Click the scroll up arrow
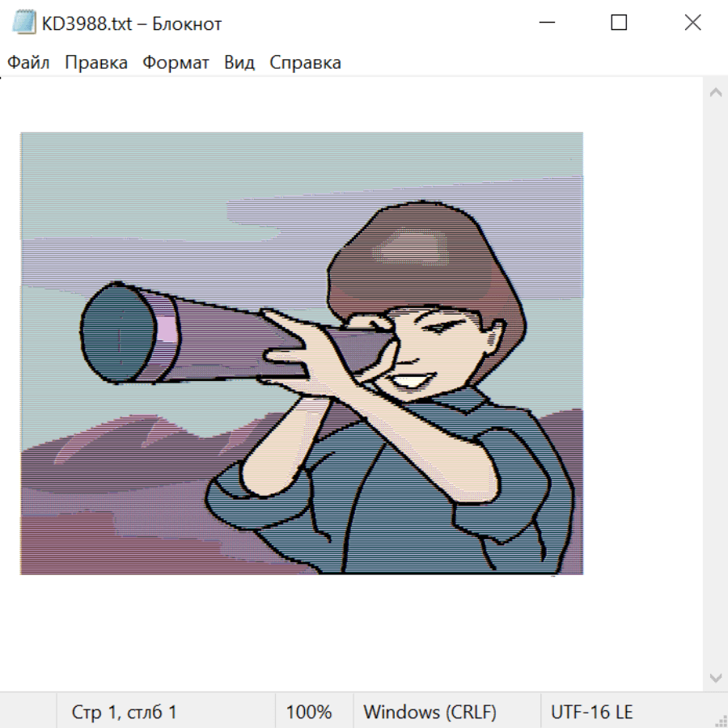Image resolution: width=728 pixels, height=728 pixels. (x=715, y=93)
